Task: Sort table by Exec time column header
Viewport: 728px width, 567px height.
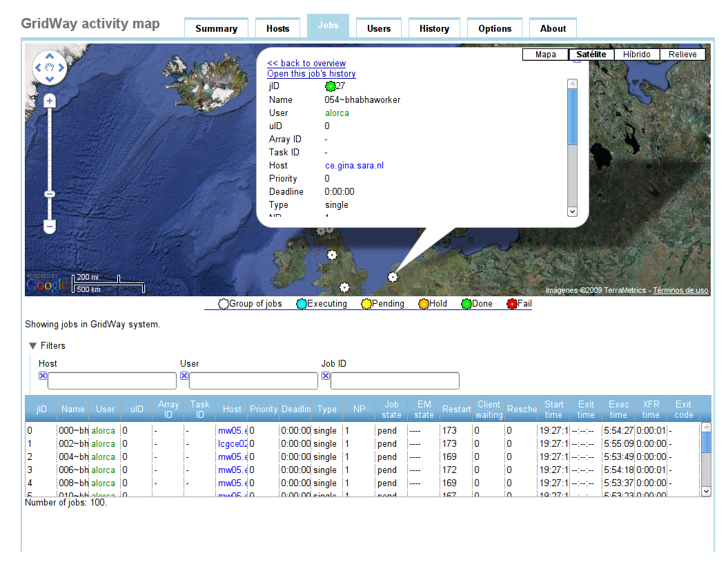Action: (x=618, y=409)
